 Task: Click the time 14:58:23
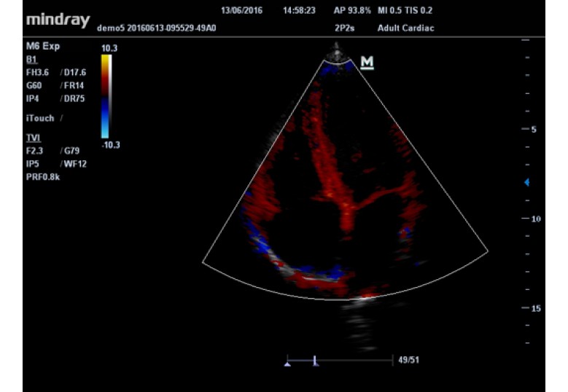[x=299, y=10]
